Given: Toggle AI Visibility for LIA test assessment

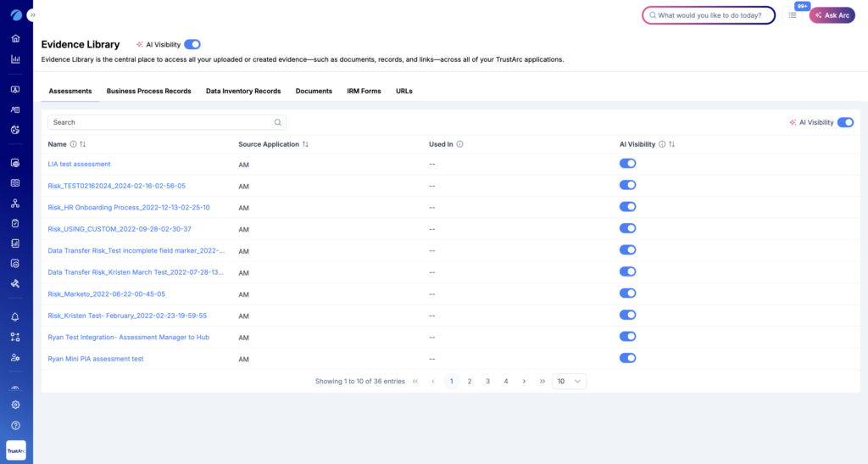Looking at the screenshot, I should coord(627,164).
